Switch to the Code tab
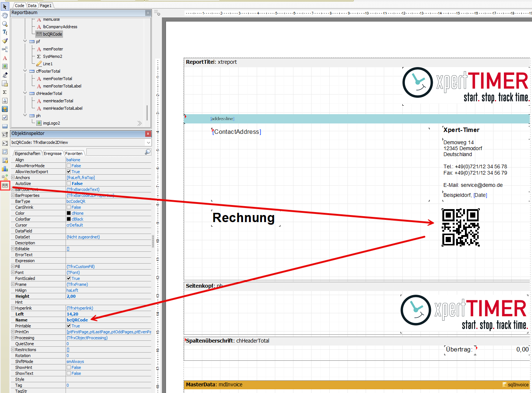 click(x=19, y=6)
